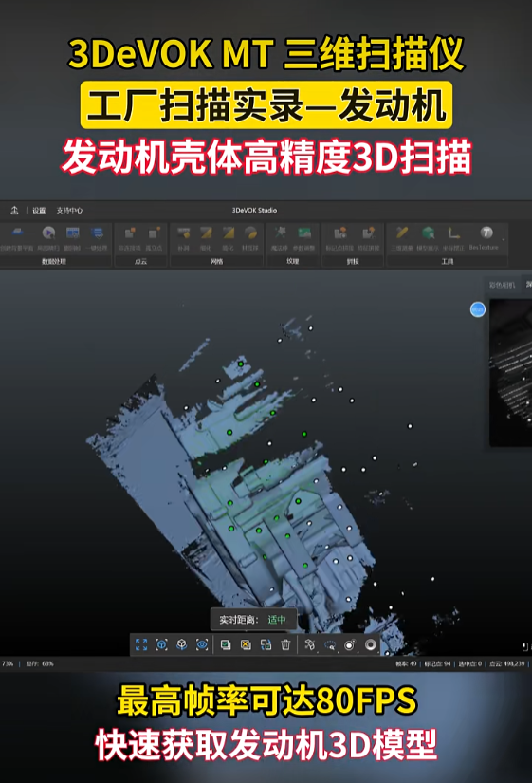Click the select-through surface tool icon
This screenshot has height=783, width=532.
[309, 644]
